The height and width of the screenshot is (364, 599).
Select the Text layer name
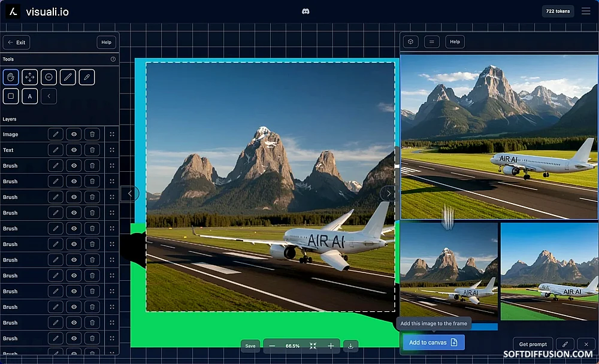click(x=8, y=150)
